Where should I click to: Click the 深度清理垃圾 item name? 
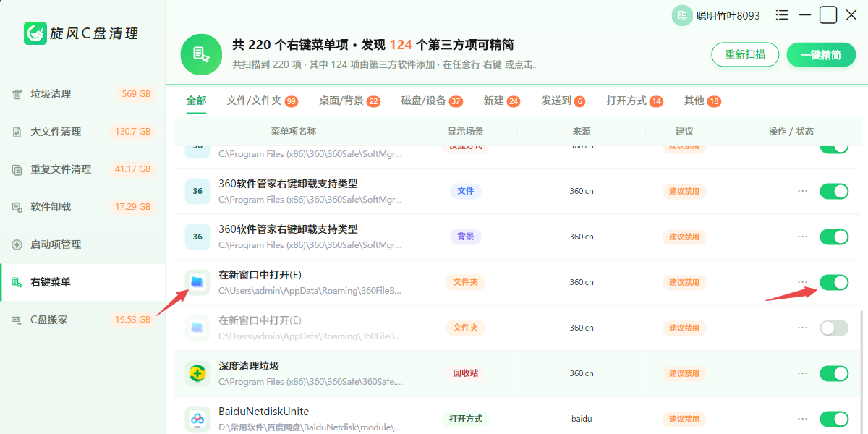[249, 366]
